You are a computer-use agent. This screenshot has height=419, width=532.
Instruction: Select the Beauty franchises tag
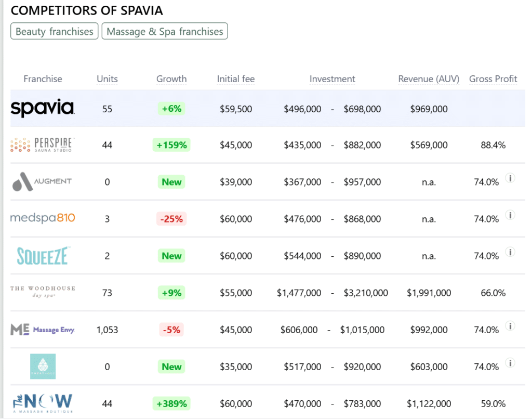[54, 31]
